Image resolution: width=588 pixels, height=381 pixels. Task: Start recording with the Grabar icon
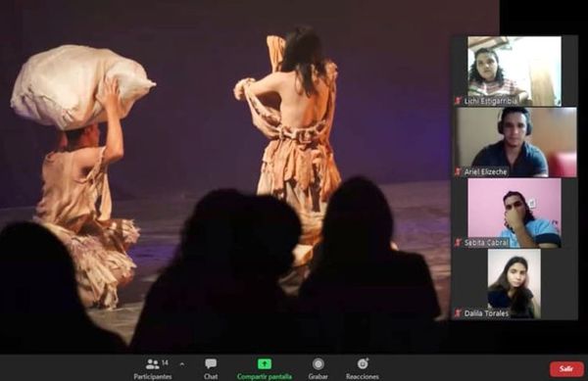[x=318, y=363]
